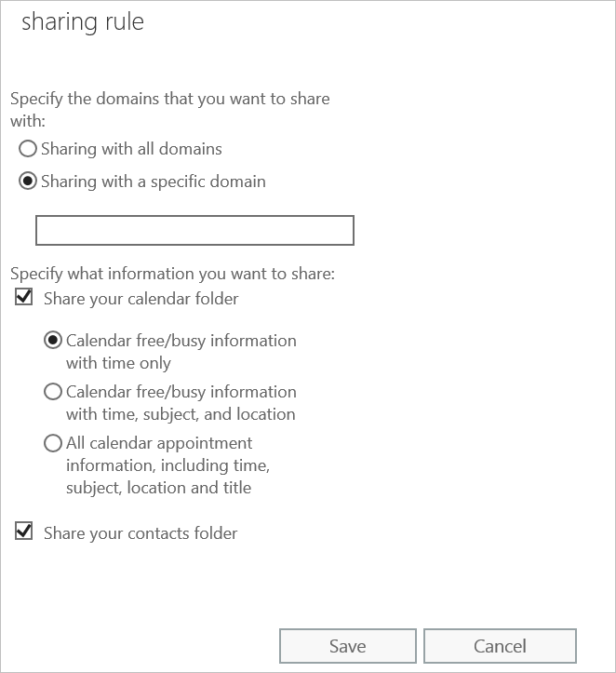
Task: Click the "with time, subject, and location" label text
Action: [x=181, y=414]
